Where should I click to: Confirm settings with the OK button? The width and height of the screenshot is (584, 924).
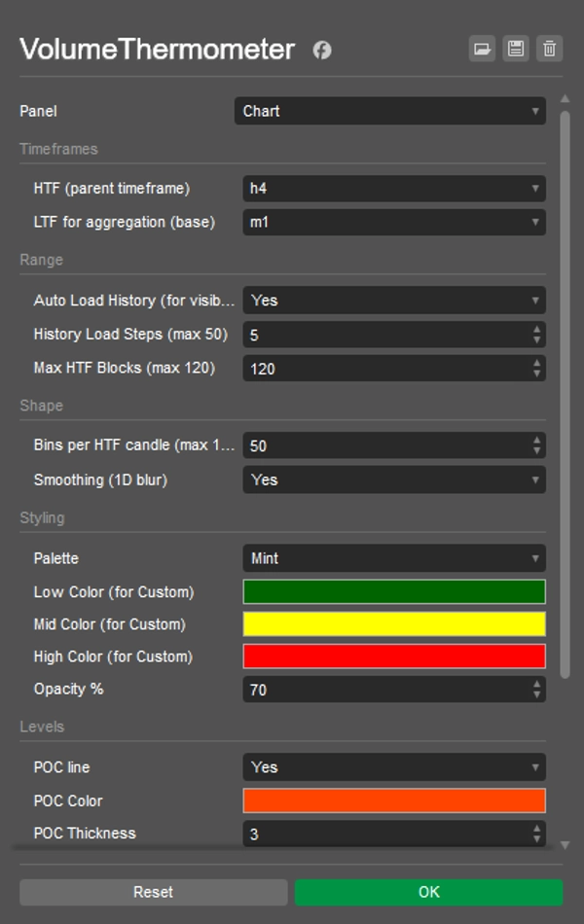point(428,892)
